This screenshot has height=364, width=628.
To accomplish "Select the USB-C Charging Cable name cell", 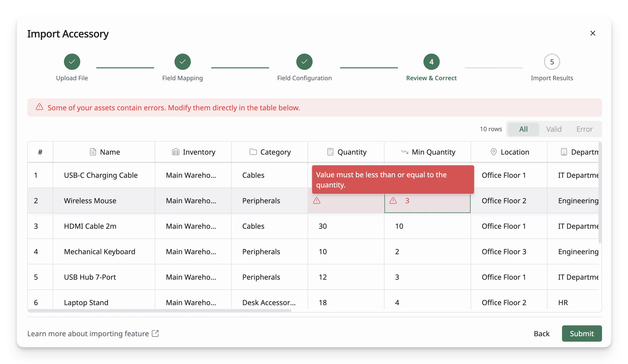I will [104, 175].
